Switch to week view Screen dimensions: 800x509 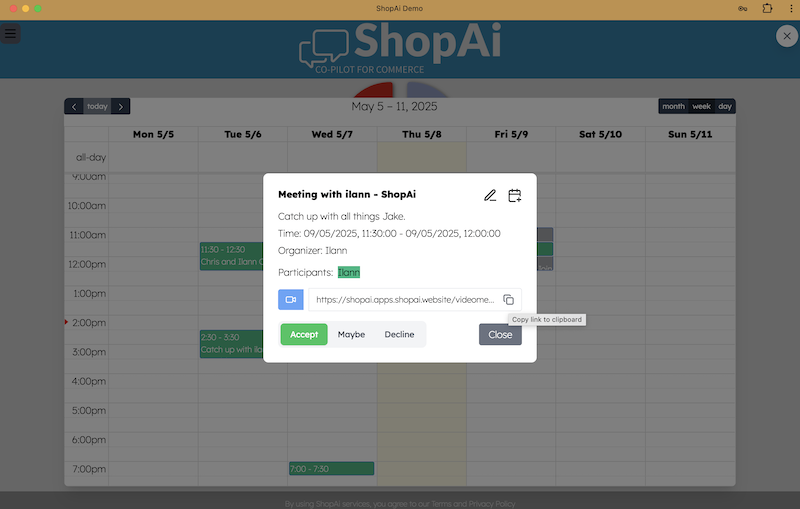pos(701,107)
